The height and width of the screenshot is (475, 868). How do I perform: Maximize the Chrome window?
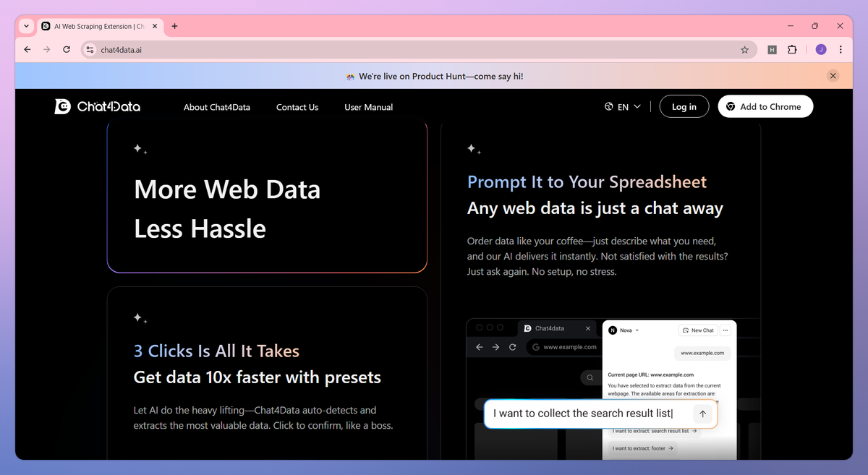tap(814, 26)
